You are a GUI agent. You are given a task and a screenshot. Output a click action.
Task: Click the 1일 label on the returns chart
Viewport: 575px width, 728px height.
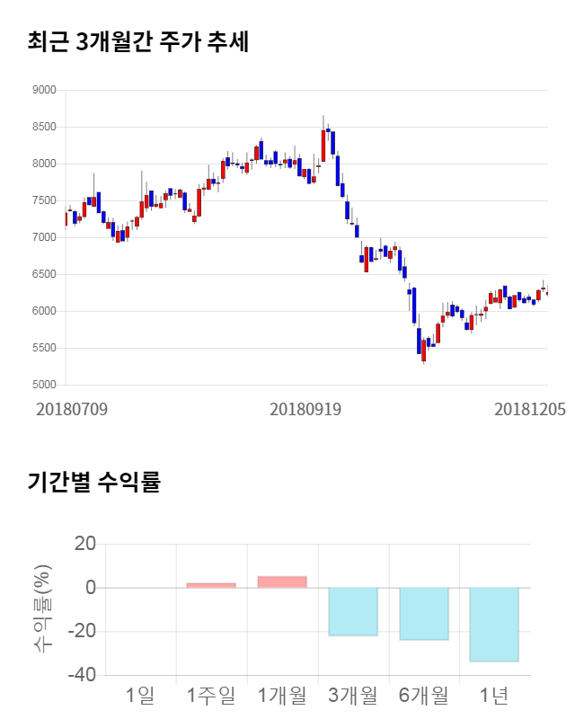point(140,695)
